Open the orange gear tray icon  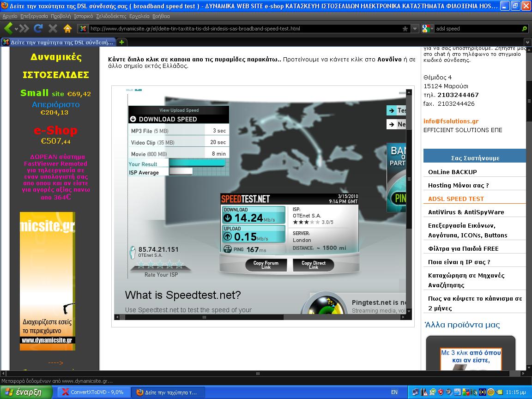491,392
